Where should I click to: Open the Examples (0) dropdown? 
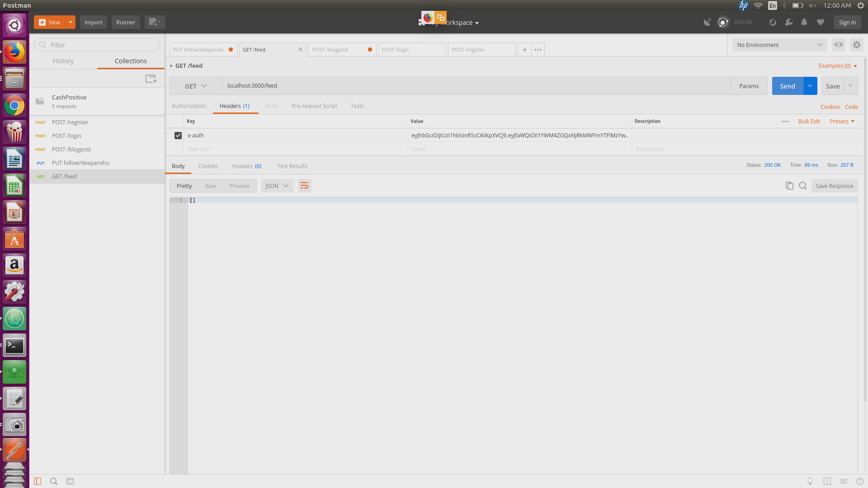coord(838,66)
